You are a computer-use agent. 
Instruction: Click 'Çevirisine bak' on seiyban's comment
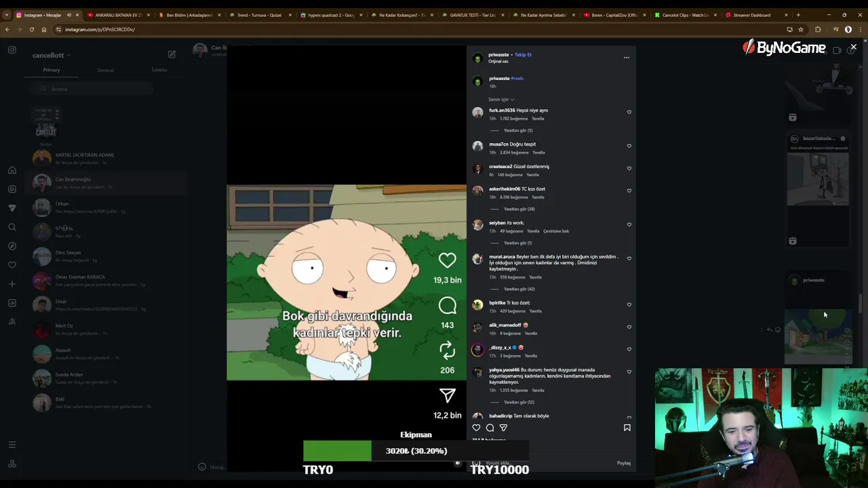pos(556,231)
